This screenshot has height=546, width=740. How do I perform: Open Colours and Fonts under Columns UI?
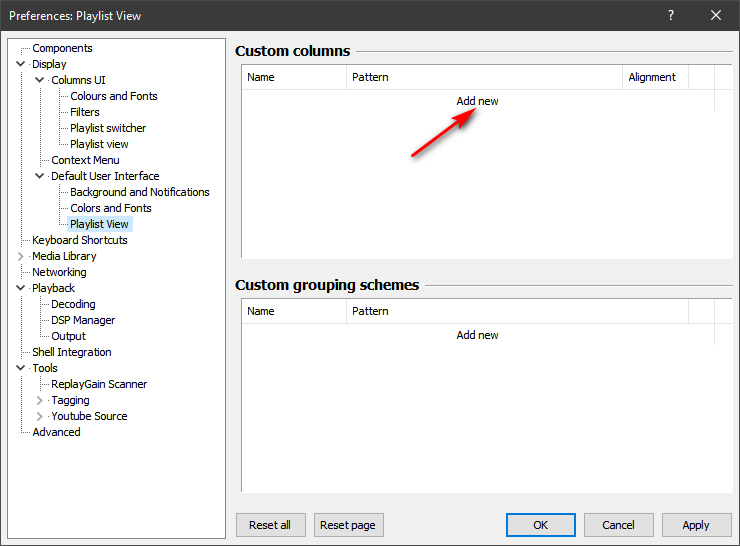pyautogui.click(x=113, y=96)
